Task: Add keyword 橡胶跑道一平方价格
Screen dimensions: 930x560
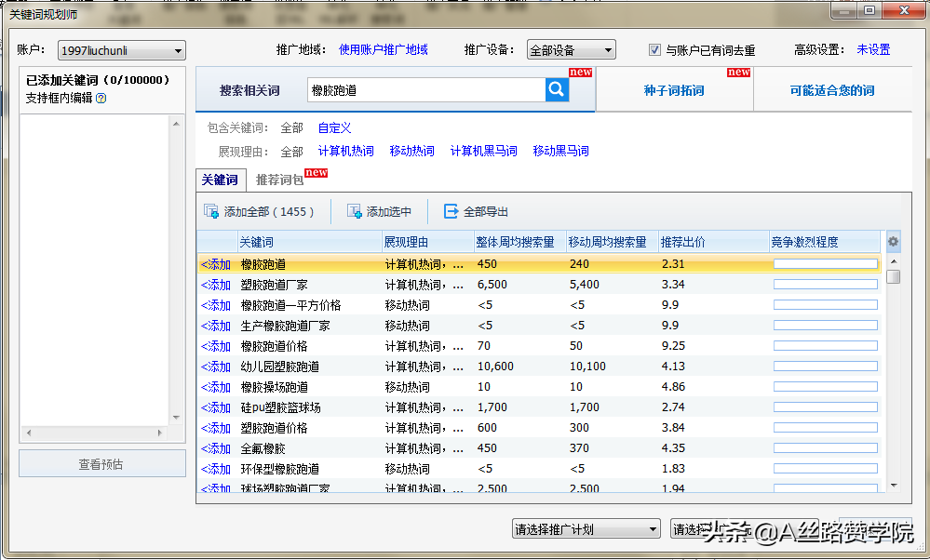Action: point(216,305)
